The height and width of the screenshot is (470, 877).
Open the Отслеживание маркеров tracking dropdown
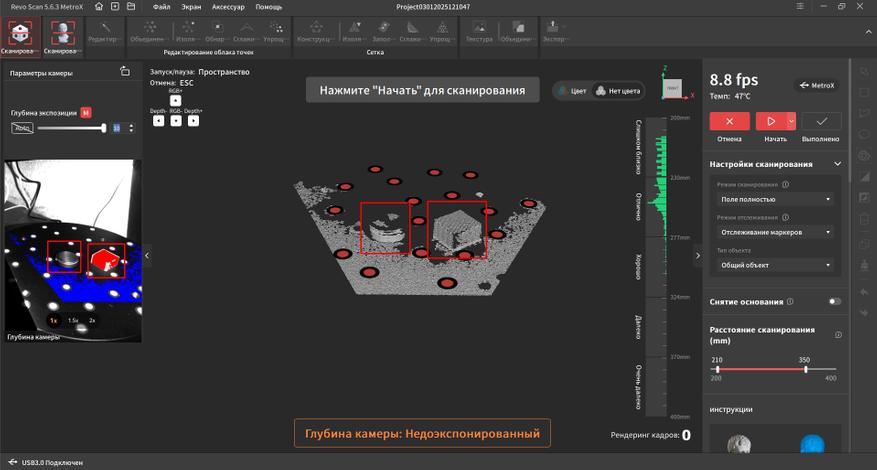point(775,232)
